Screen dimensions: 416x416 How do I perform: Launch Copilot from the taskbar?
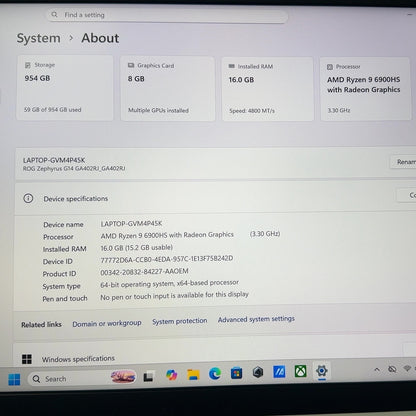(171, 375)
